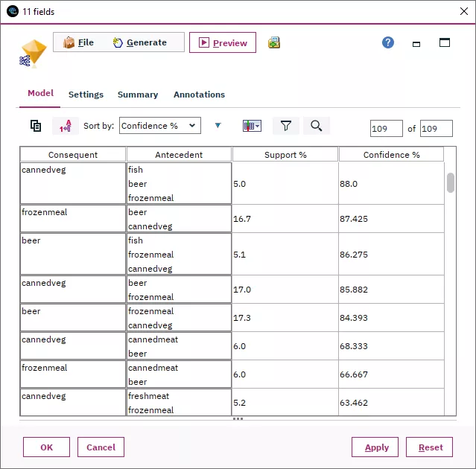Click the vertical scrollbar thumb in the table
Image resolution: width=476 pixels, height=469 pixels.
tap(451, 182)
